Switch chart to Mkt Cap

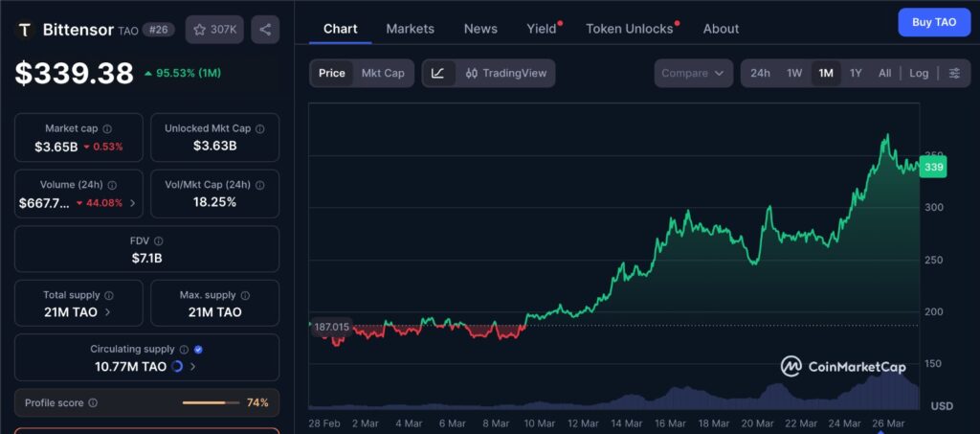pyautogui.click(x=383, y=73)
